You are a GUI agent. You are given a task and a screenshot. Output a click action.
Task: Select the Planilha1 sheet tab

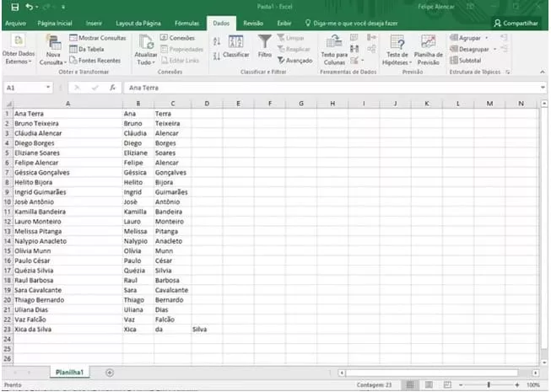point(69,373)
